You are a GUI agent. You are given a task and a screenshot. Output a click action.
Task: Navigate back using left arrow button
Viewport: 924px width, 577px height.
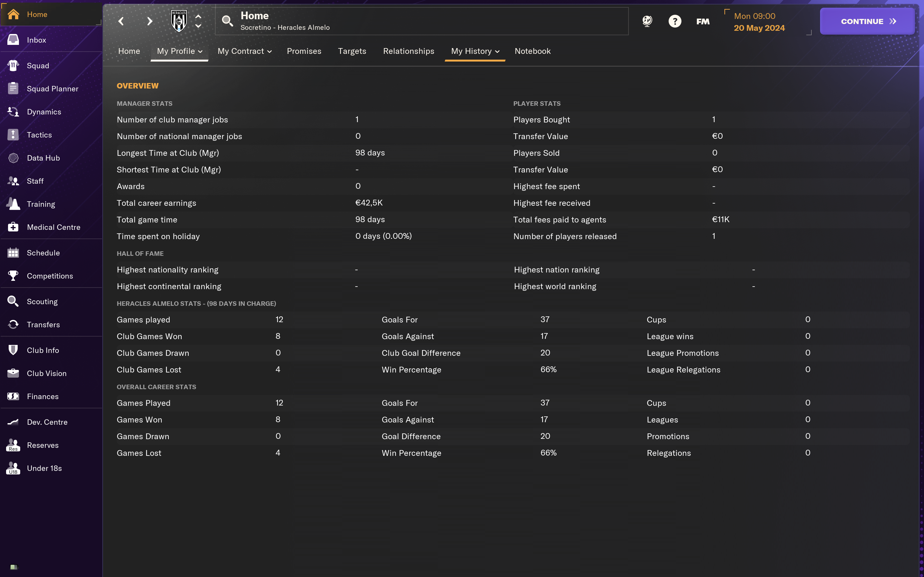120,21
